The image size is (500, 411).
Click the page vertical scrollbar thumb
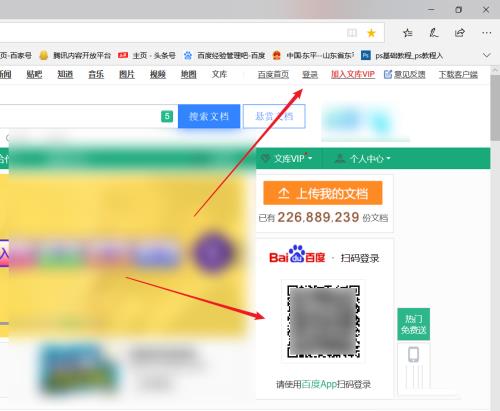click(495, 107)
